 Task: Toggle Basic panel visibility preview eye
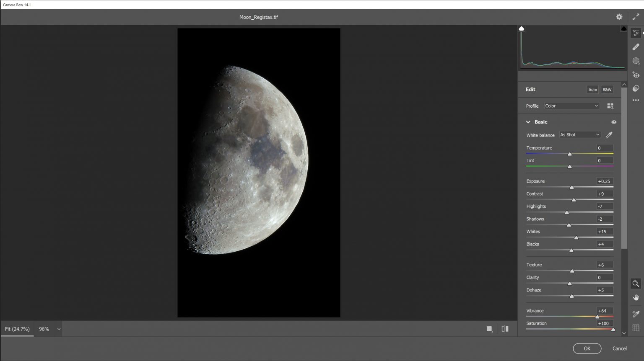coord(614,122)
